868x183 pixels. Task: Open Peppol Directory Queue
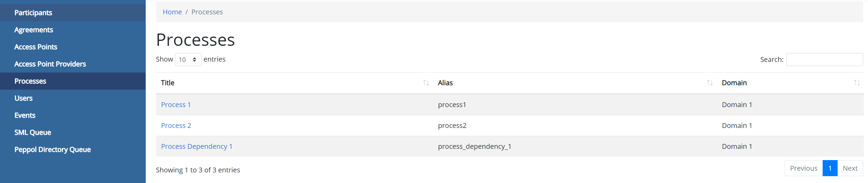52,149
